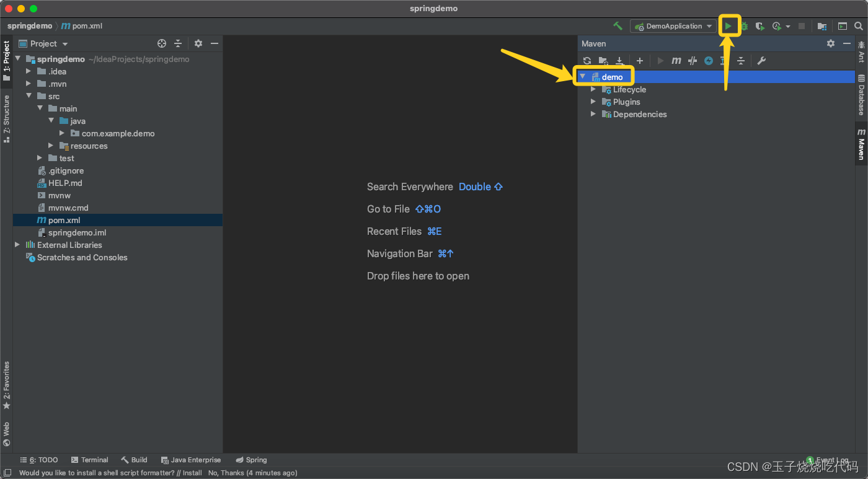Run DemoApplication with Coverage shield icon

click(760, 26)
